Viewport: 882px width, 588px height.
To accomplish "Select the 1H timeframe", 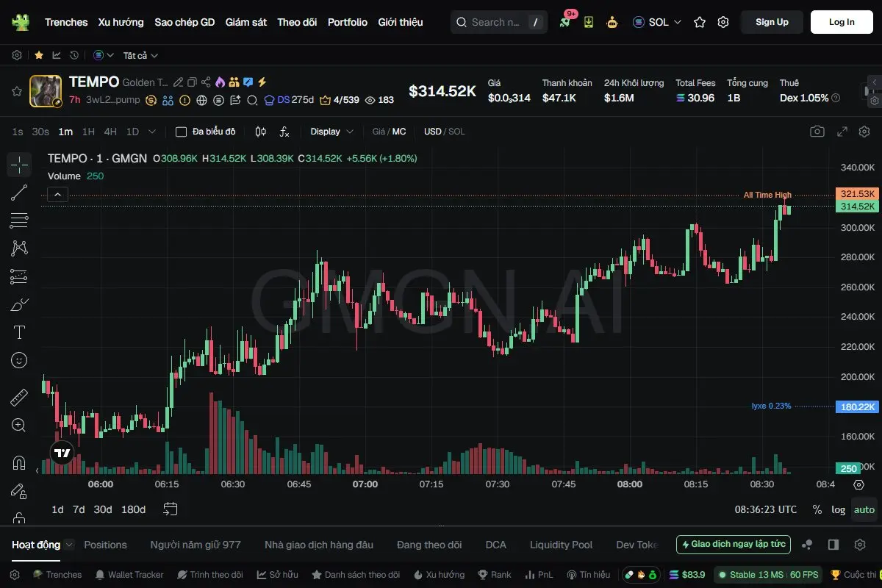I will click(x=88, y=132).
